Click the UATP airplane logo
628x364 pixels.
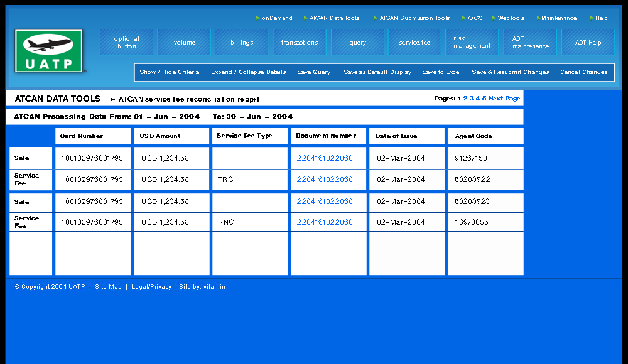point(49,51)
